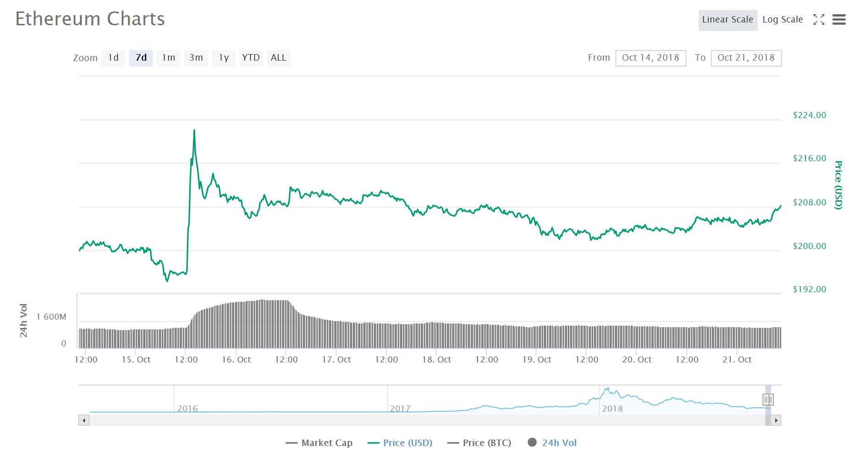Click the price spike peak on the chart

[x=194, y=130]
